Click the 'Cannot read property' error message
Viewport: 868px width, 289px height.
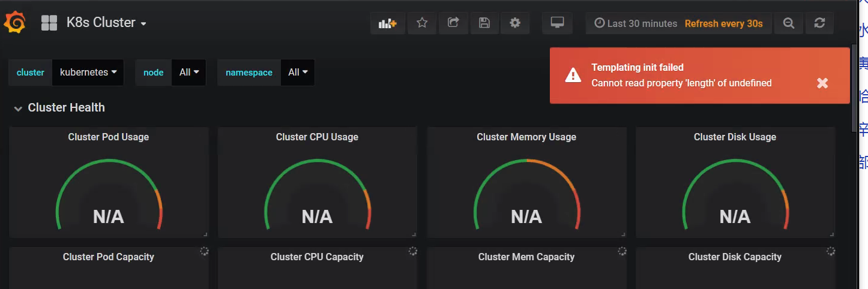(x=681, y=83)
